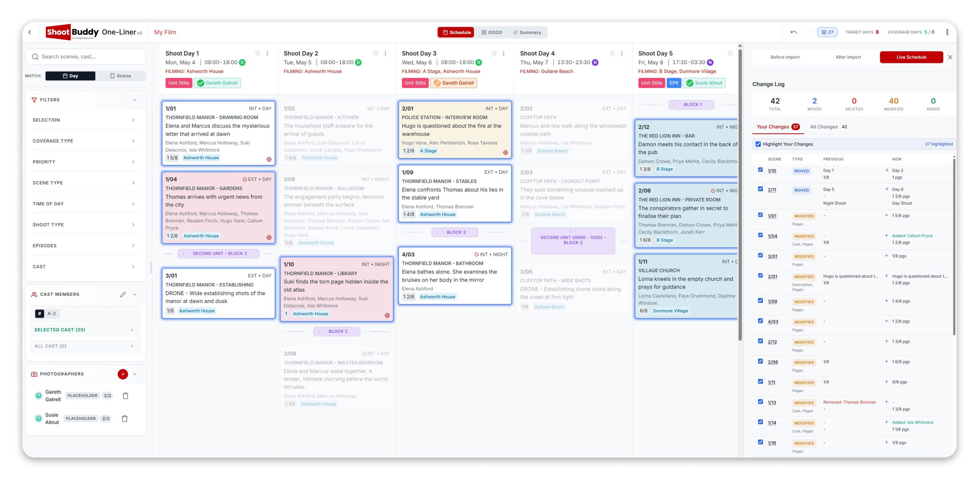Expand the Coverage Type filter
980x480 pixels.
85,141
